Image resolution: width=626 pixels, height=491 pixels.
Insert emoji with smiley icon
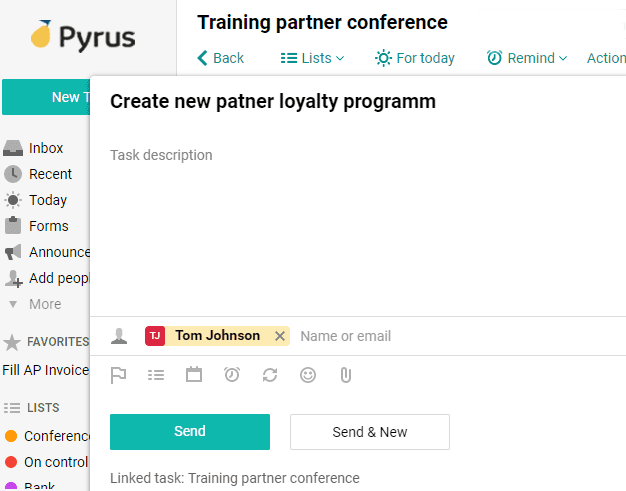[308, 375]
